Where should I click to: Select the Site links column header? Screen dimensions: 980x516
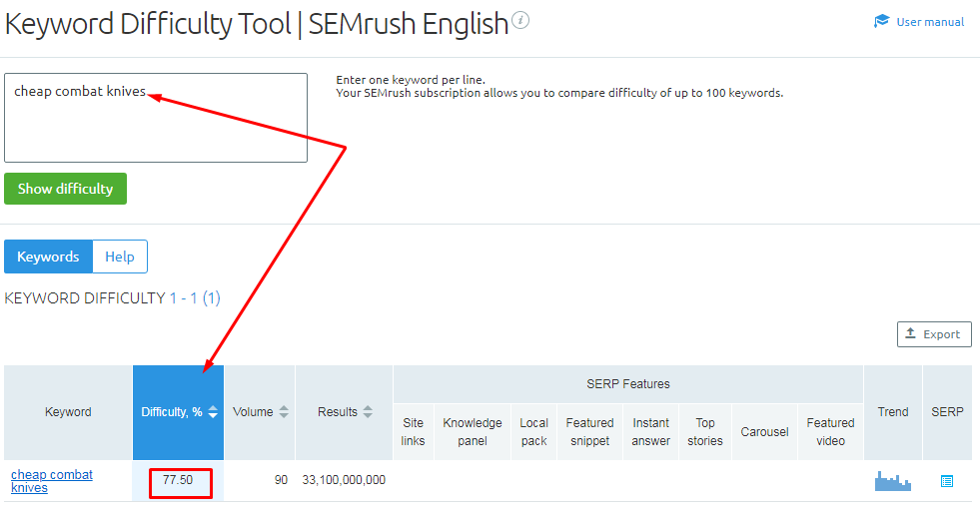414,432
